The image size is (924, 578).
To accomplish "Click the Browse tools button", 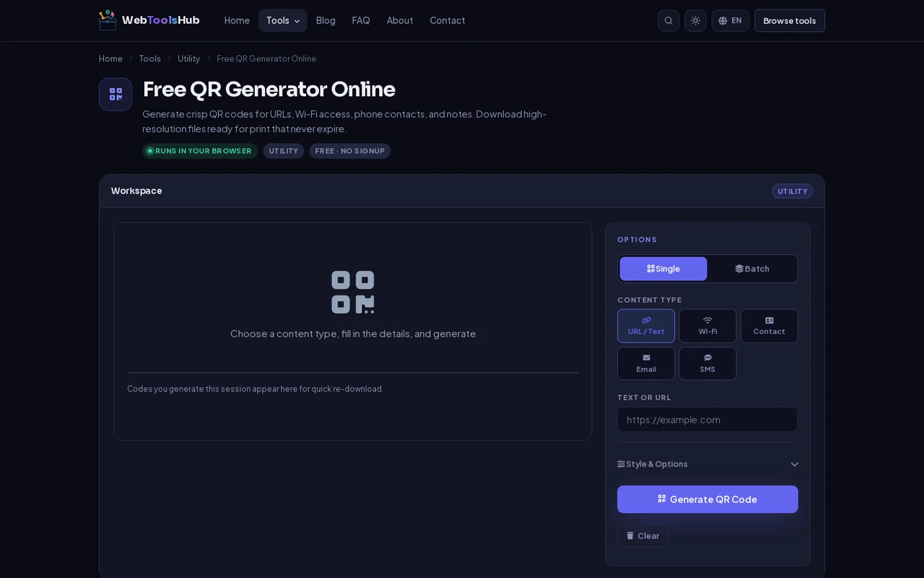I will 790,20.
